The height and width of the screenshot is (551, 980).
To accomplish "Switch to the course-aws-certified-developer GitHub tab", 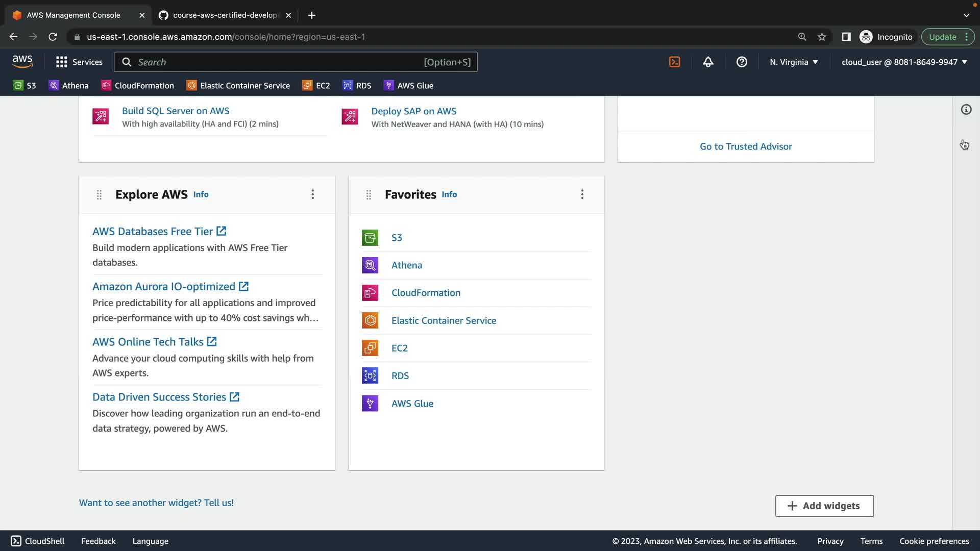I will [225, 15].
